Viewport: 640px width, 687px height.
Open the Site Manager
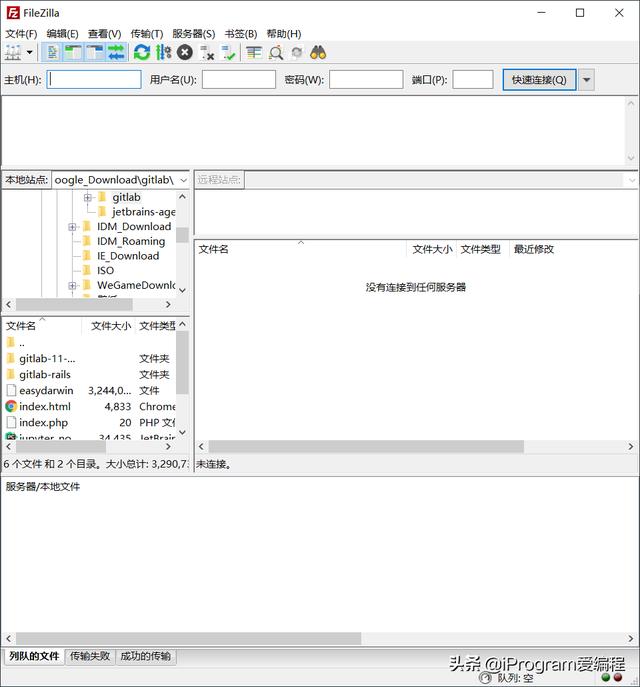pyautogui.click(x=13, y=53)
